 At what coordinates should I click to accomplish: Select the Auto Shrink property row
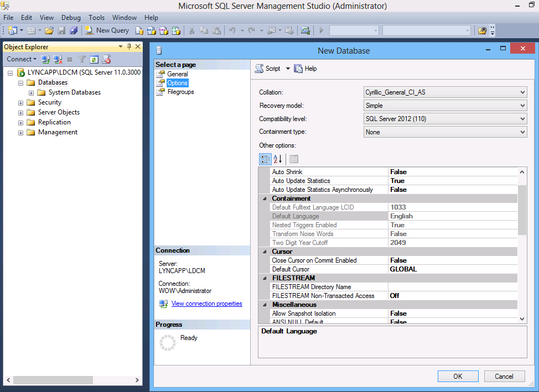click(x=393, y=172)
